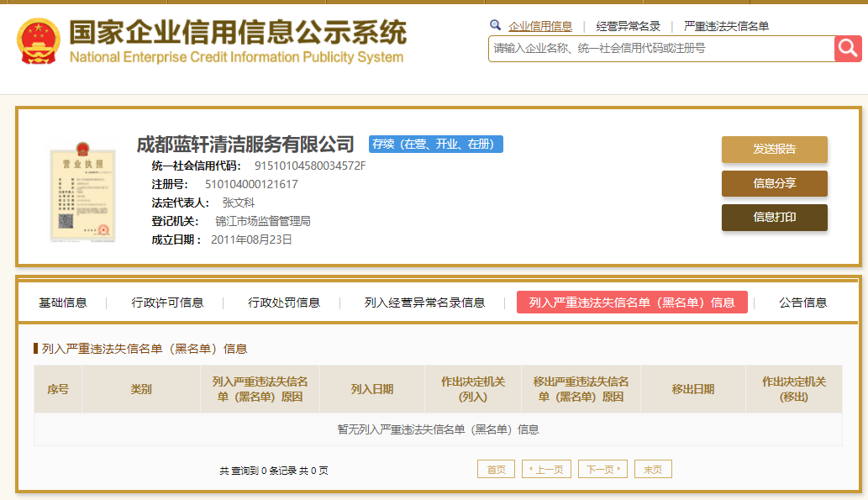Go to 首页 pagination button
This screenshot has height=500, width=868.
tap(496, 469)
